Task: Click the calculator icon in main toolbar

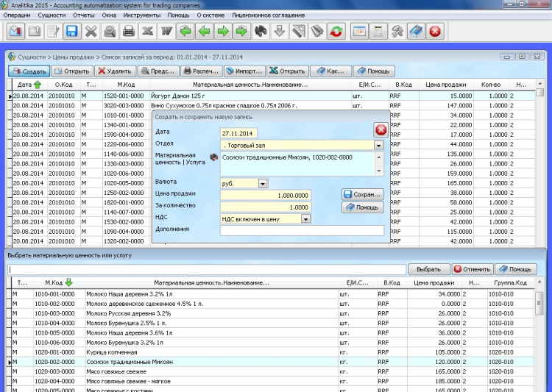Action: pos(378,32)
